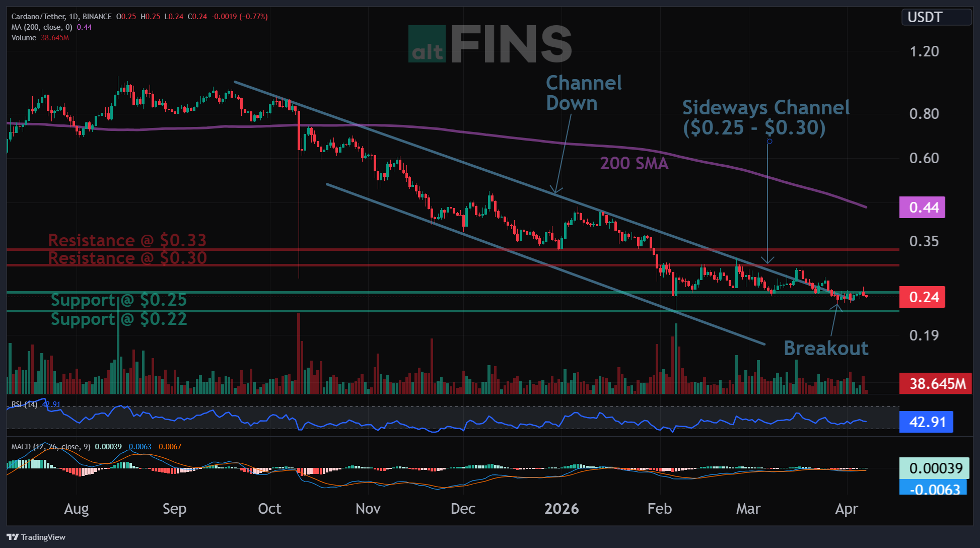Select the Cardano/Tether symbol legend
The width and height of the screenshot is (980, 548).
[x=61, y=17]
